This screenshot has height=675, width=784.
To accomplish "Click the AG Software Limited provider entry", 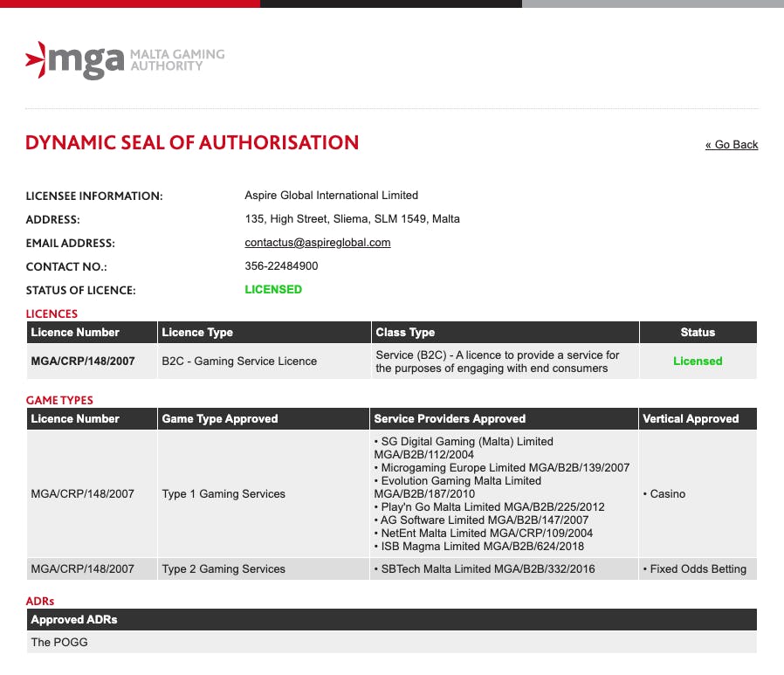I will coord(481,520).
